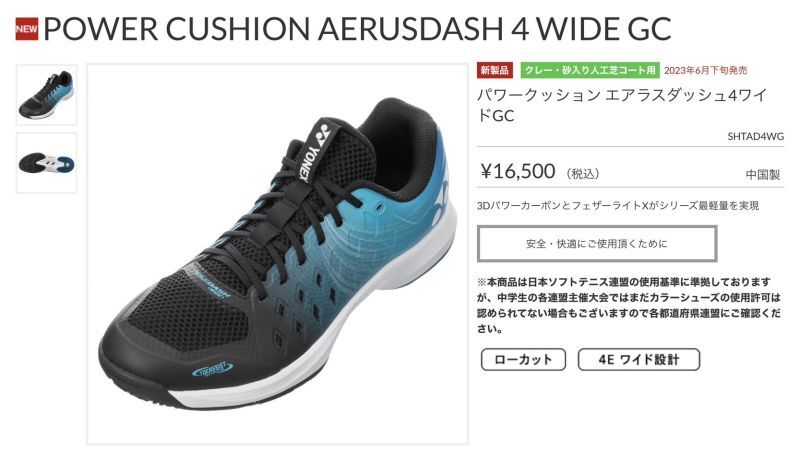The height and width of the screenshot is (471, 800).
Task: Select the sole-view shoe thumbnail
Action: pos(46,163)
